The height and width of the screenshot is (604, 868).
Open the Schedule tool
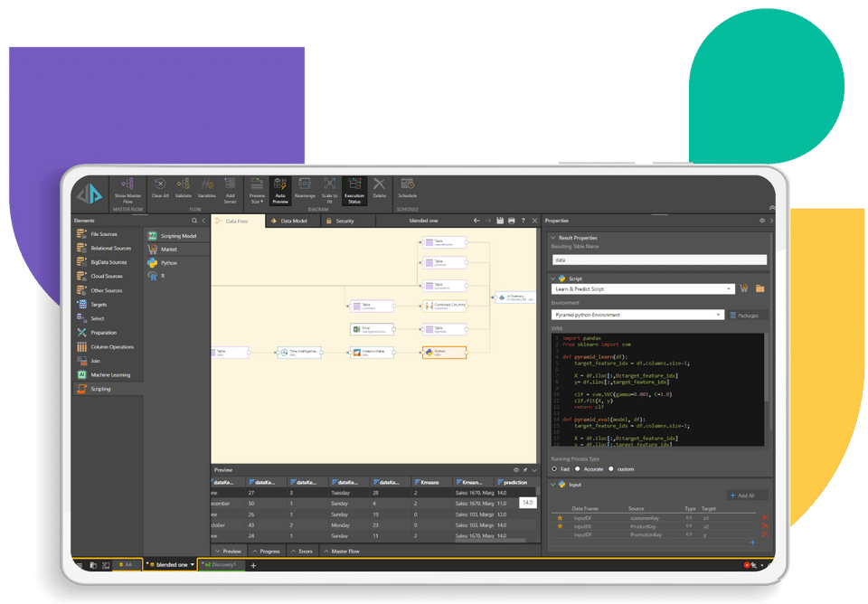pyautogui.click(x=408, y=188)
